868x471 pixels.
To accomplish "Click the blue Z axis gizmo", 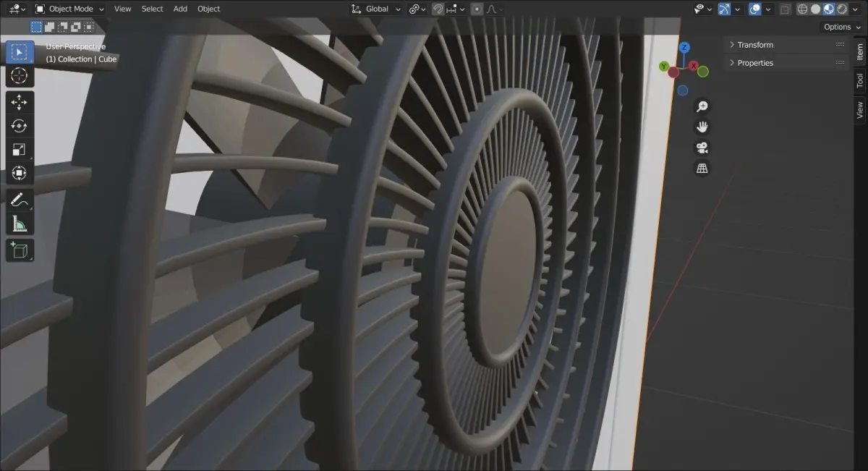I will click(x=684, y=48).
